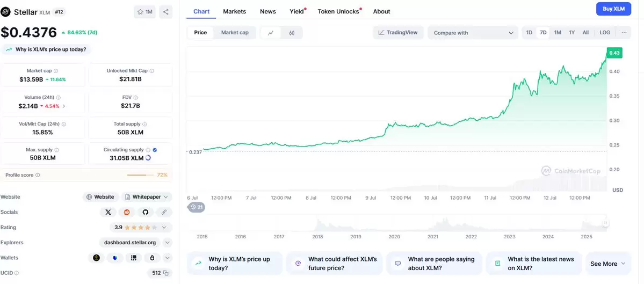Click Profile score info icon
The width and height of the screenshot is (644, 284).
(x=38, y=175)
